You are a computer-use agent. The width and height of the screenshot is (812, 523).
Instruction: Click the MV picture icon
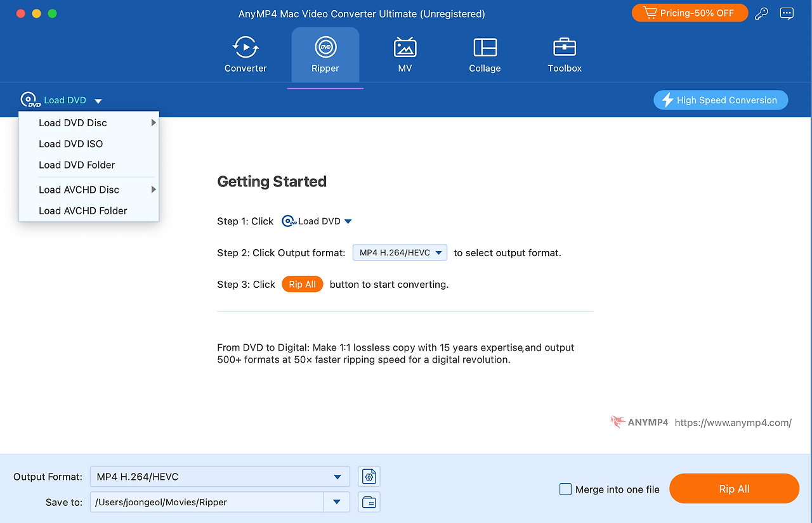(x=405, y=48)
